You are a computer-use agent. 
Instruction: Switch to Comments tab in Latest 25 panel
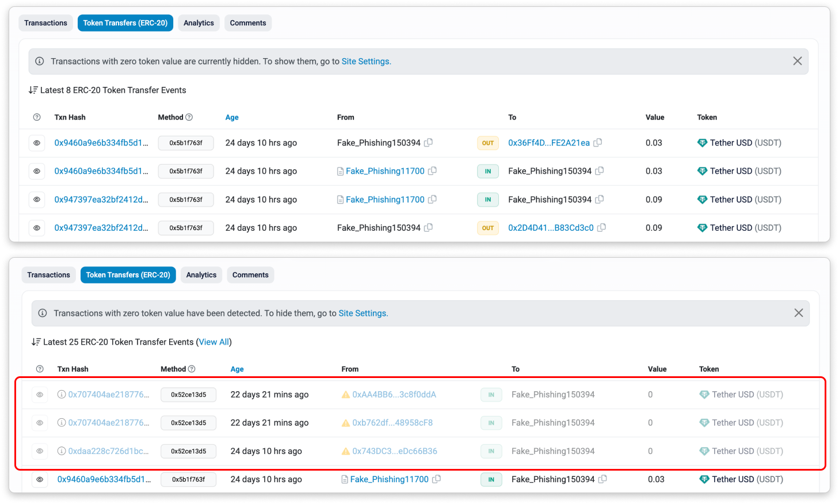[x=250, y=275]
